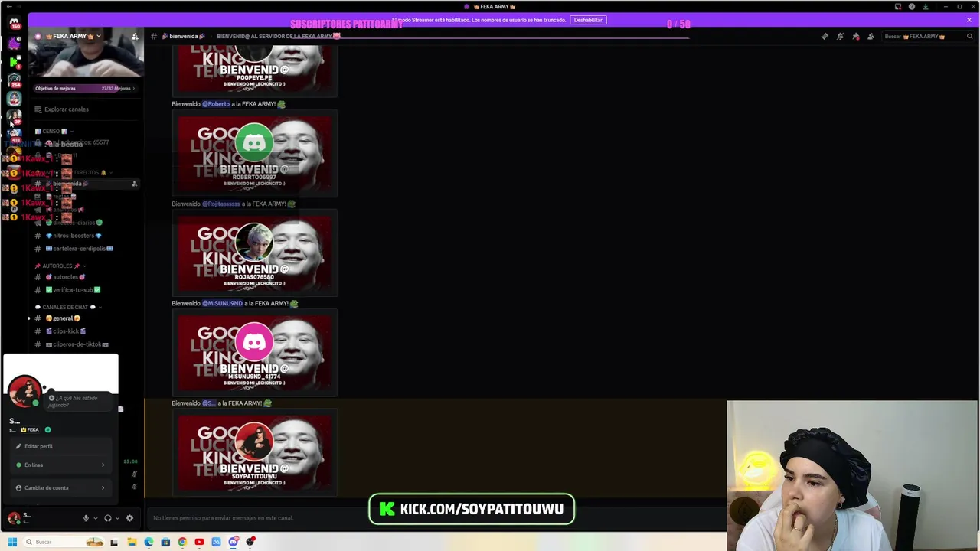Open the general chat channel

click(x=63, y=318)
